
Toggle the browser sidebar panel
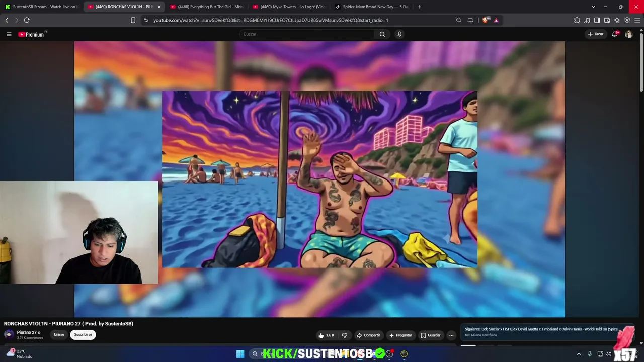597,20
